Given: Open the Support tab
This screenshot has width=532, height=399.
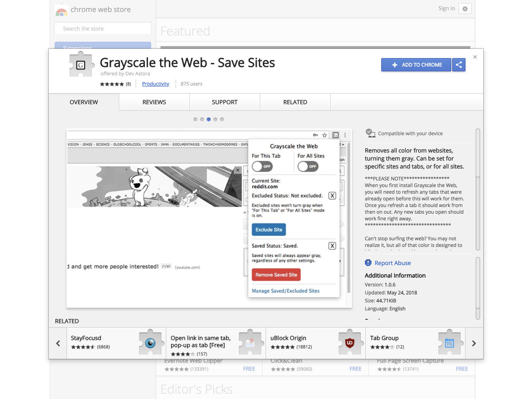Looking at the screenshot, I should [x=225, y=102].
